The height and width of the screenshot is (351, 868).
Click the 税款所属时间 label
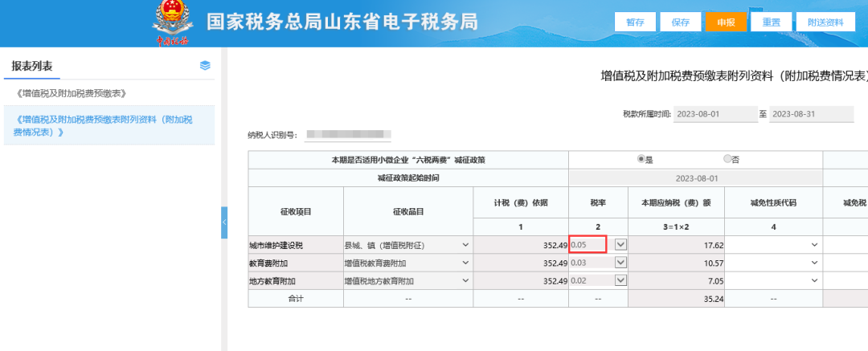click(x=647, y=114)
